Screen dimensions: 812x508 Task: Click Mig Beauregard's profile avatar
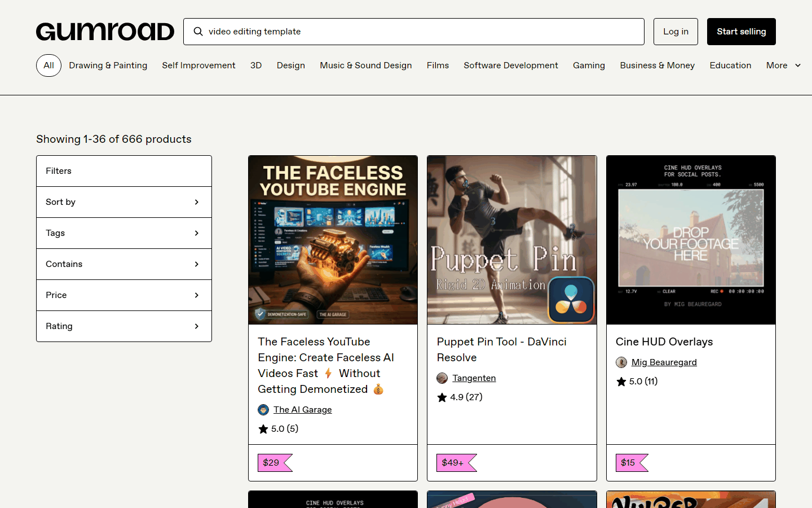point(621,362)
